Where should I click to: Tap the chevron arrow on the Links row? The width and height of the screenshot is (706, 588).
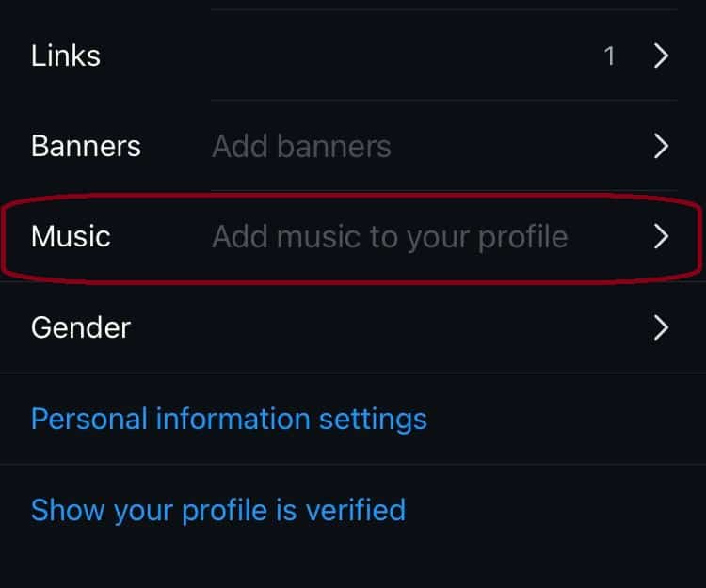point(661,56)
